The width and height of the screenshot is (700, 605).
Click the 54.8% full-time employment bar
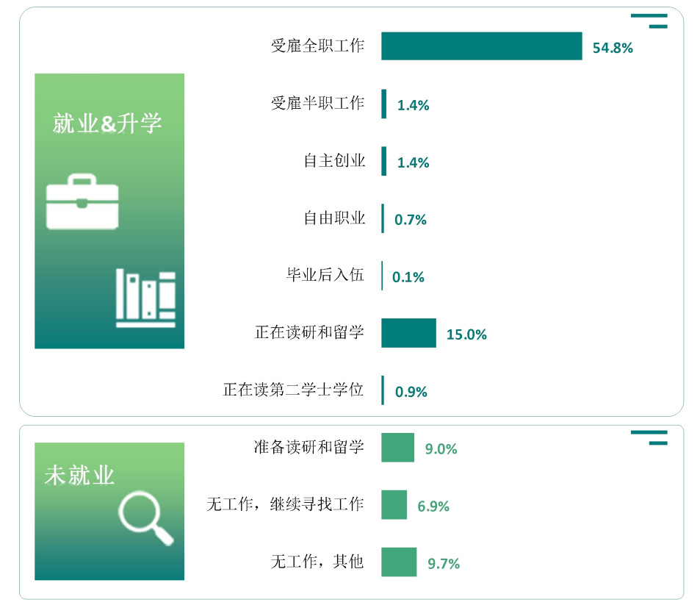pos(482,46)
